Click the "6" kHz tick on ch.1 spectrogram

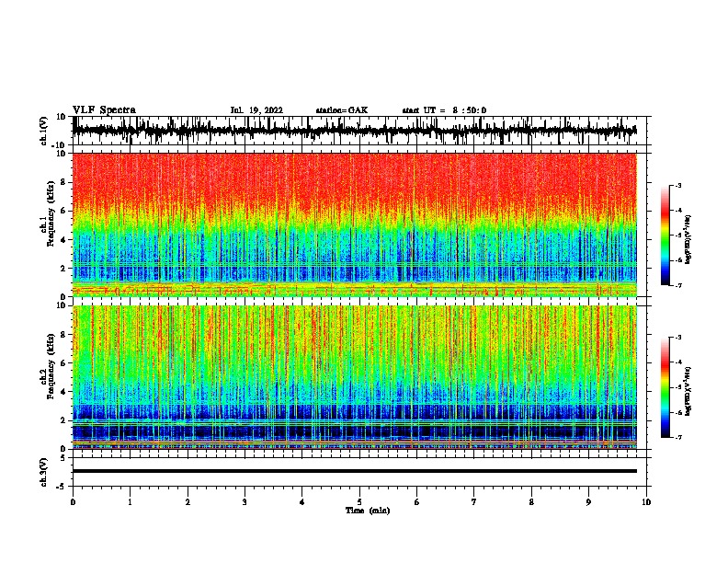pos(63,211)
